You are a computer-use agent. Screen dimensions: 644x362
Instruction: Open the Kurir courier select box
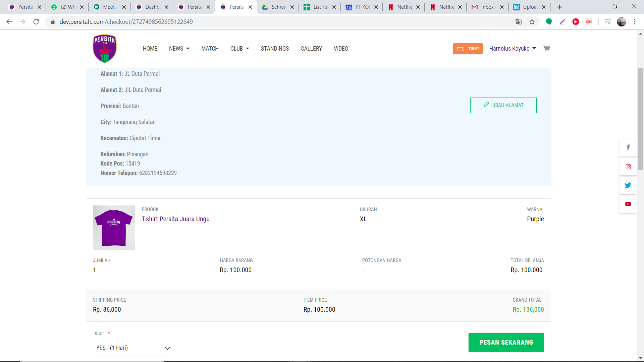point(133,348)
